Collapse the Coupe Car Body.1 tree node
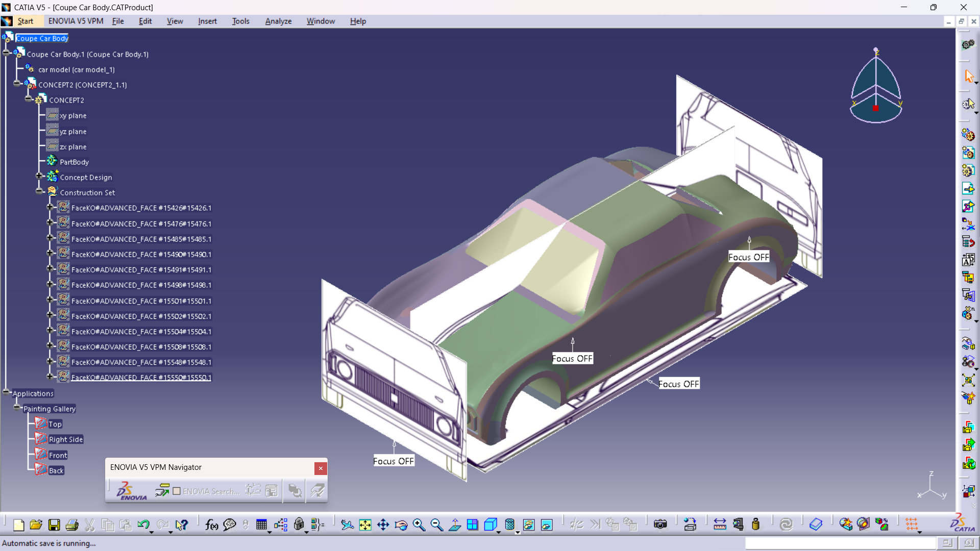 coord(7,53)
